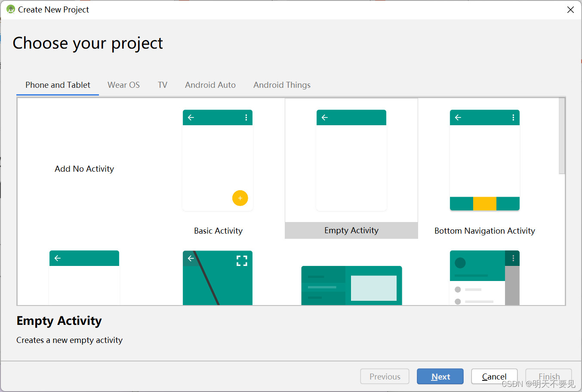Click the Bottom Navigation Activity label
This screenshot has height=392, width=582.
[485, 231]
